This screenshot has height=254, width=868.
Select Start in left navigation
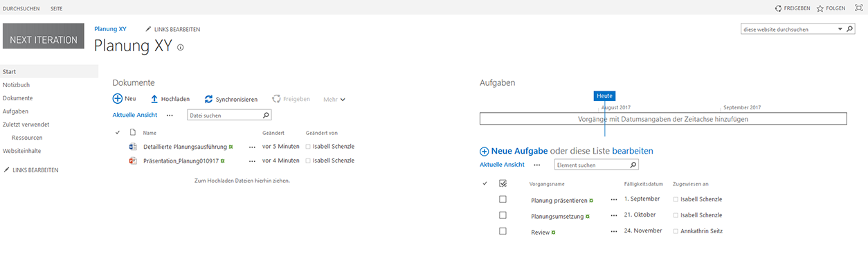click(49, 71)
